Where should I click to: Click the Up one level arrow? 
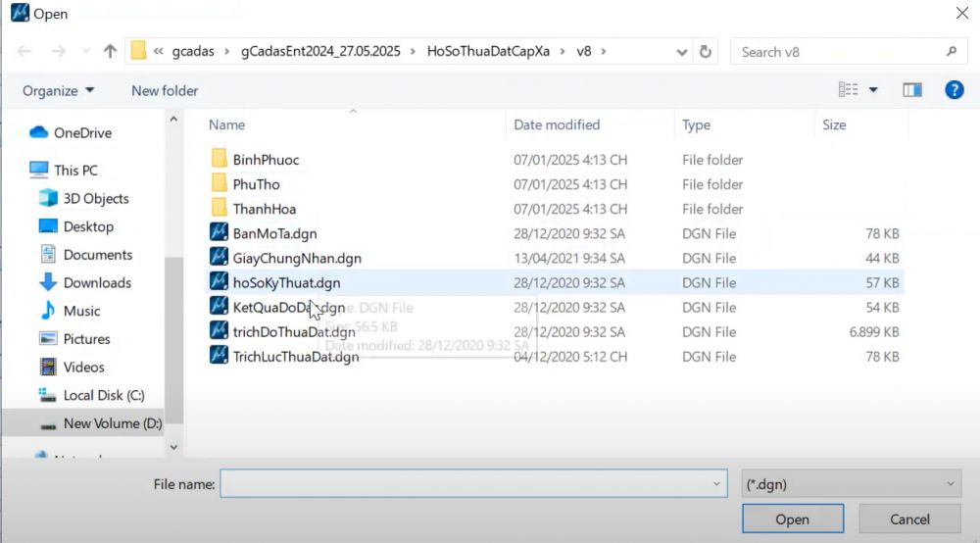(x=110, y=51)
